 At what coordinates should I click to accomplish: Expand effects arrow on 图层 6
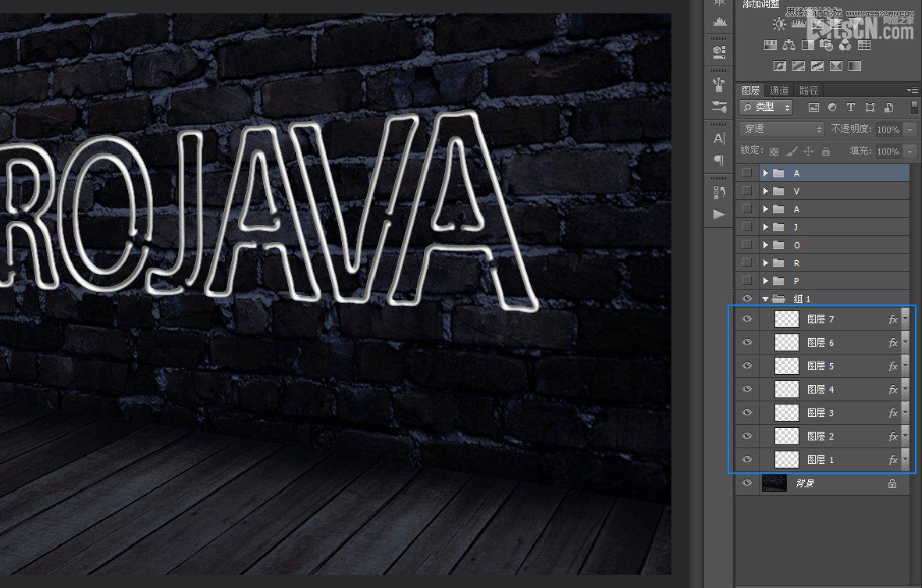tap(906, 342)
